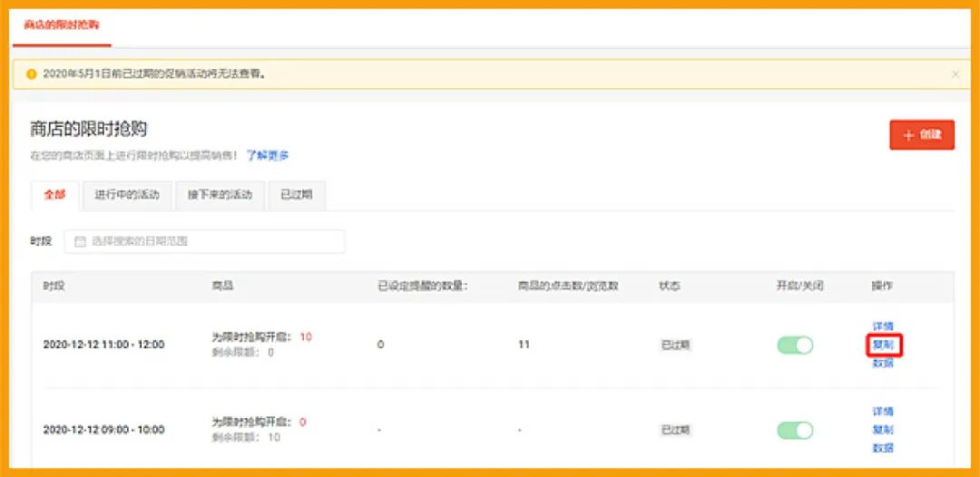Viewport: 980px width, 477px height.
Task: Click 已过期 status of 11:00 - 12:00 row
Action: tap(676, 346)
